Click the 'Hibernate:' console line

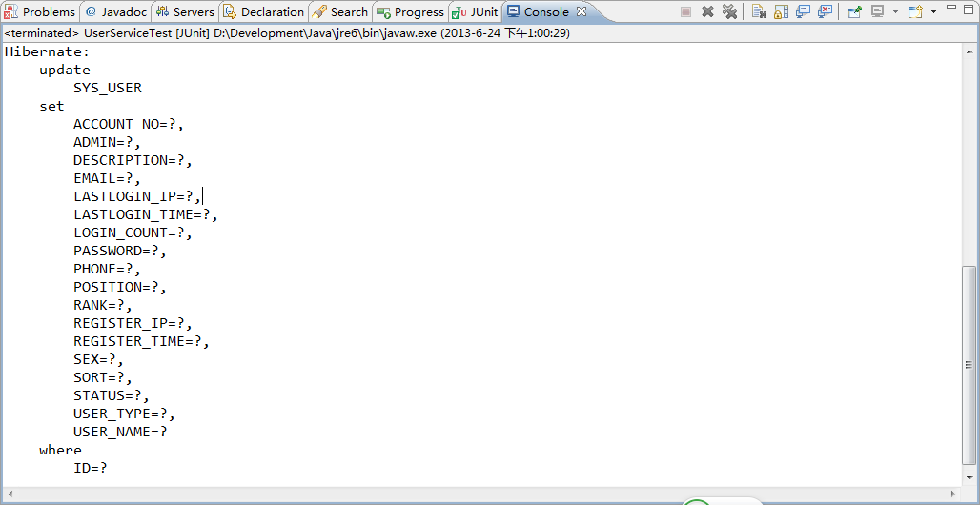(48, 51)
